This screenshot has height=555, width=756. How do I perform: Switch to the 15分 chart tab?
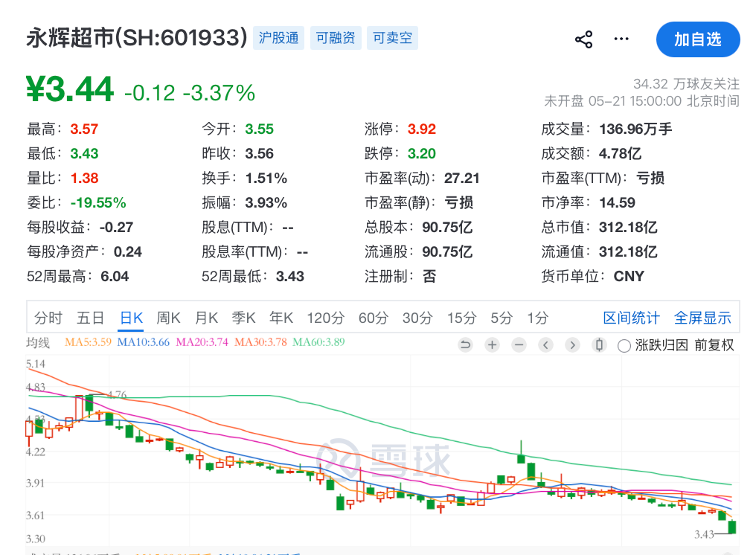(461, 318)
